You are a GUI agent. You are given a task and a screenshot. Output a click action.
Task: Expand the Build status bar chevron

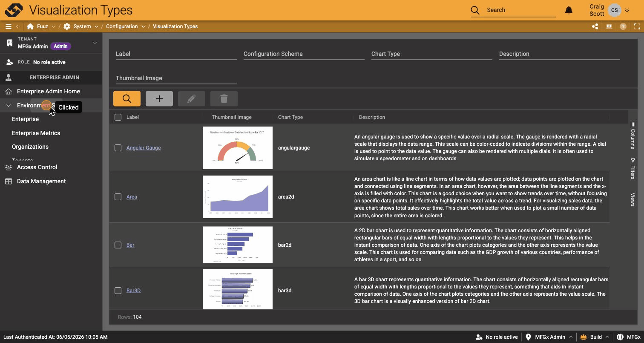607,337
